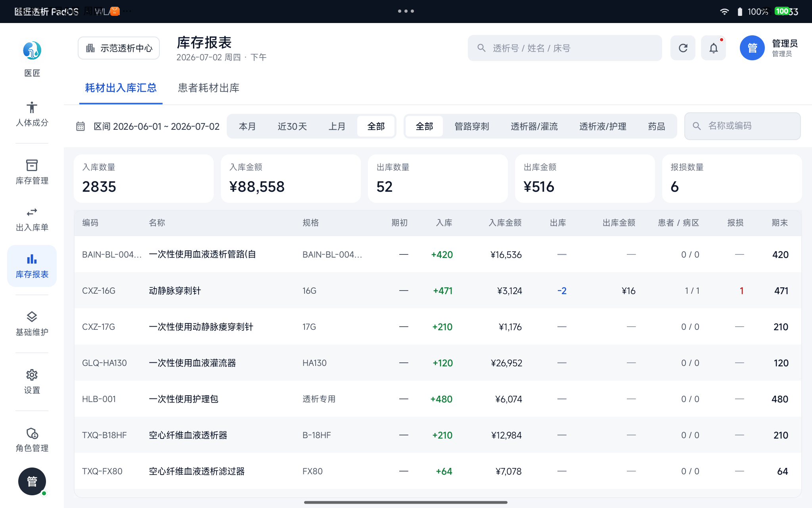812x508 pixels.
Task: Click the 库存报表 page title
Action: [204, 42]
